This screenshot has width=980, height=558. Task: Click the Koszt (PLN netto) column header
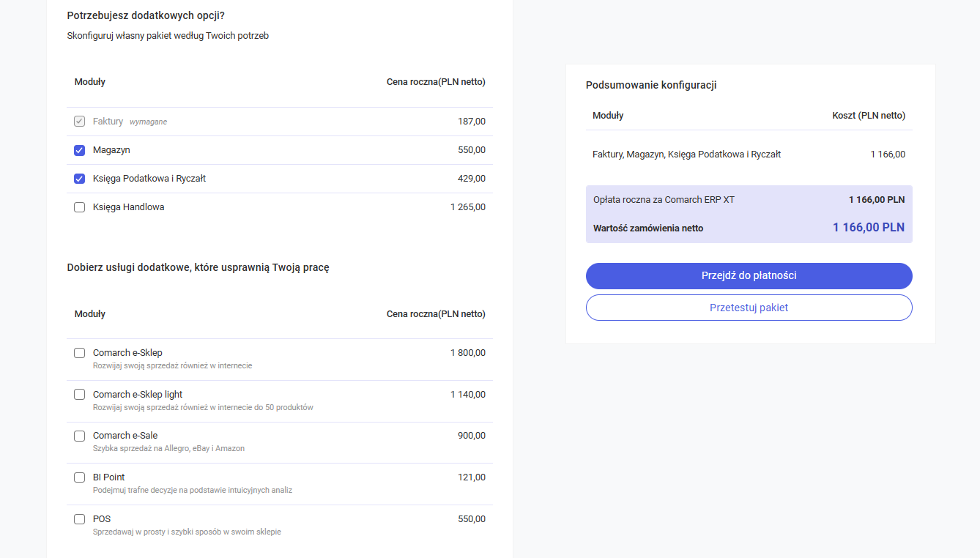pyautogui.click(x=868, y=116)
